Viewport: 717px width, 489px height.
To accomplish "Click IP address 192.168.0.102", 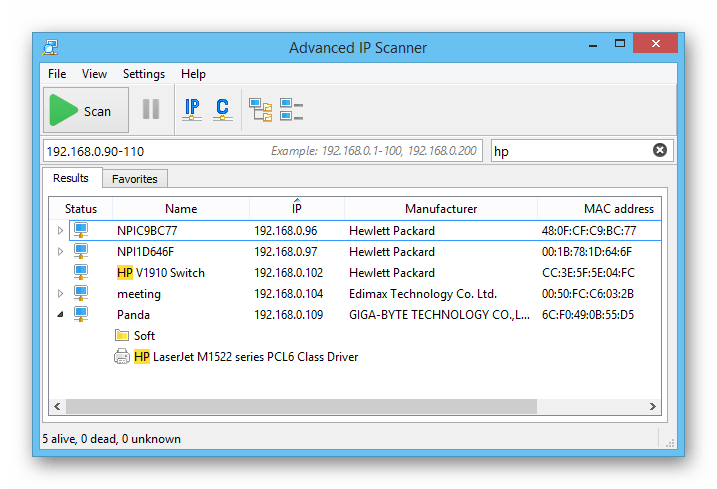I will pos(289,273).
